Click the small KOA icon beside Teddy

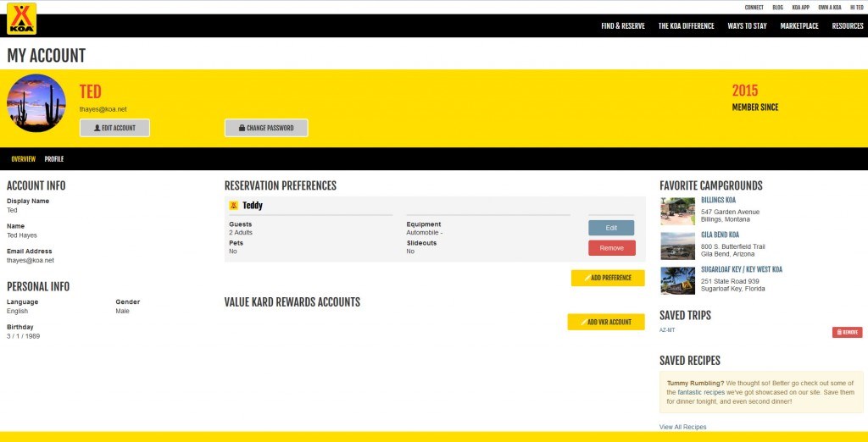234,206
